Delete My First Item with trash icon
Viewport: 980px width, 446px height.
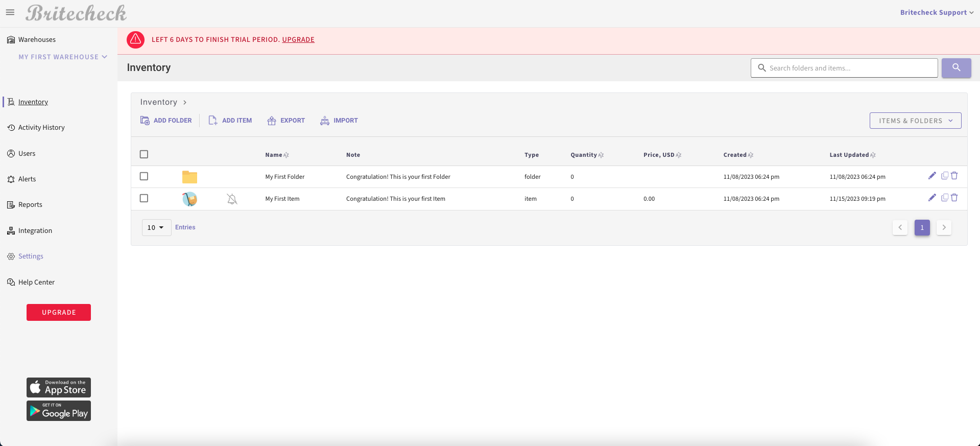tap(954, 198)
